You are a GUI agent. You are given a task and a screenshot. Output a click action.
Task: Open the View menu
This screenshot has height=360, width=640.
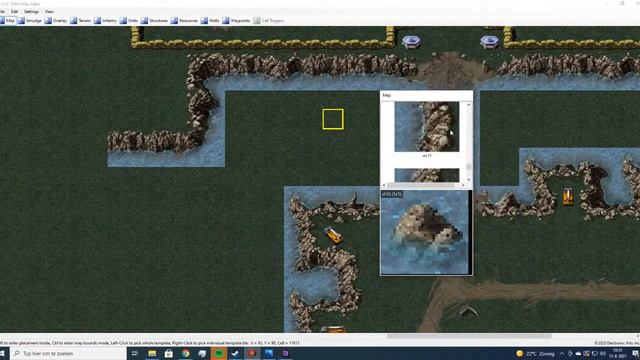tap(49, 11)
